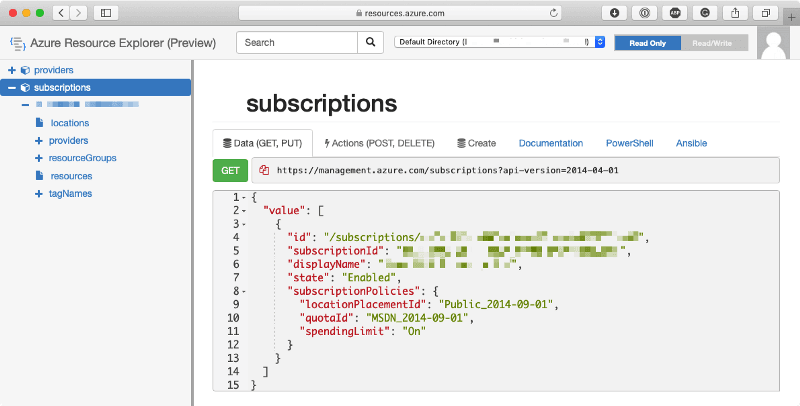Toggle Safari sidebar icon
Image resolution: width=800 pixels, height=406 pixels.
(x=106, y=13)
